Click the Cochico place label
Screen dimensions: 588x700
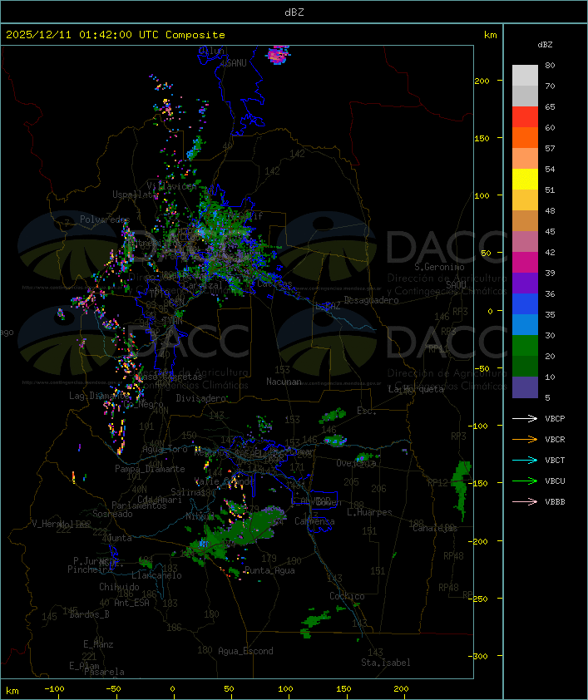point(347,596)
